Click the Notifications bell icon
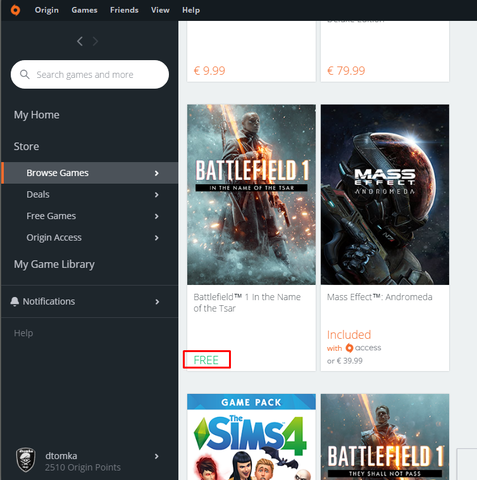Viewport: 477px width, 480px height. point(15,301)
